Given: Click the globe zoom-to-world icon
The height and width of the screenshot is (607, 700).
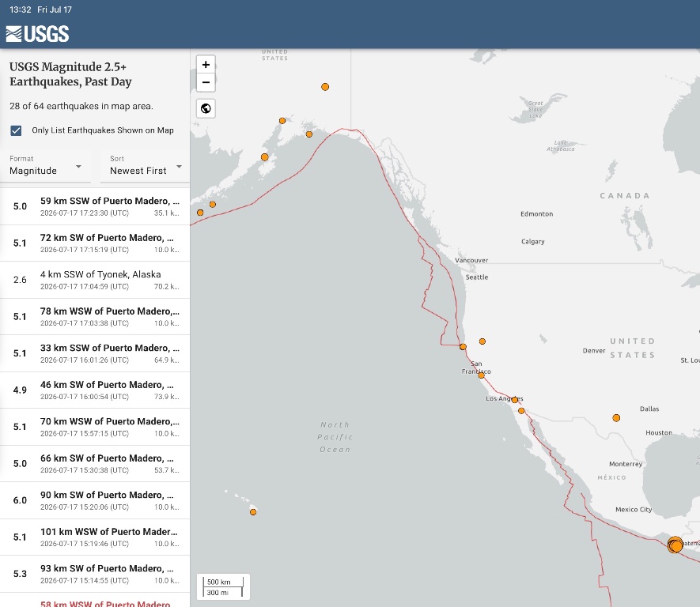Looking at the screenshot, I should (206, 108).
